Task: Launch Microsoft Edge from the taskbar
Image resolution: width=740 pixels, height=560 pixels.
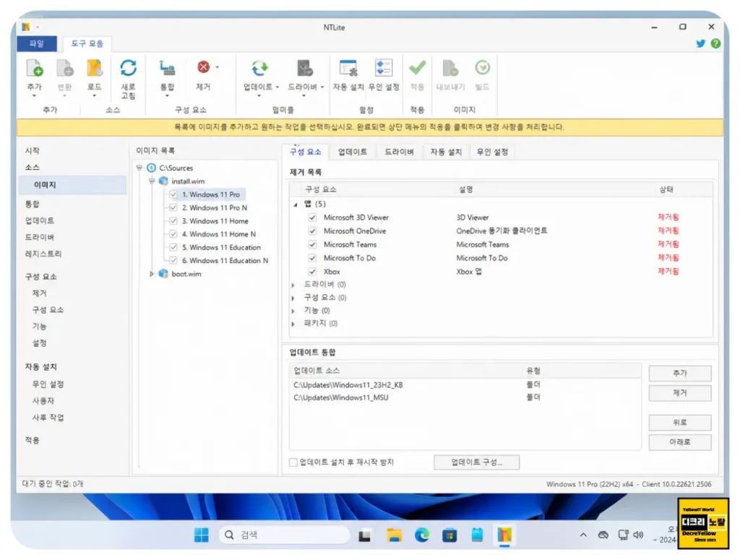Action: 422,535
